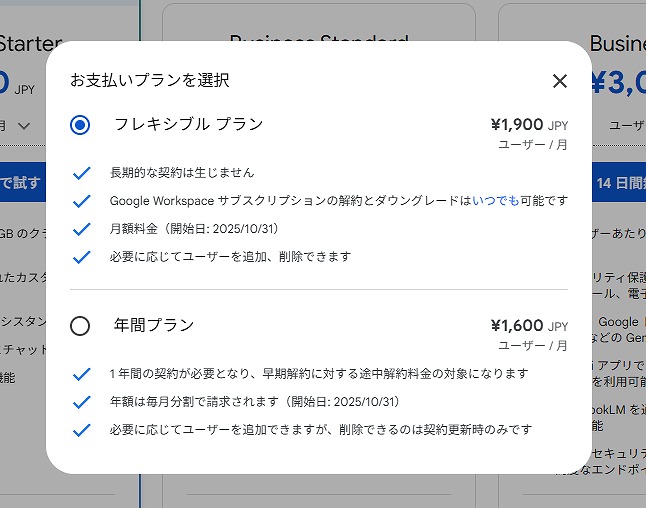Viewport: 646px width, 508px height.
Task: Click the ¥1,600 JPY price
Action: click(x=528, y=326)
